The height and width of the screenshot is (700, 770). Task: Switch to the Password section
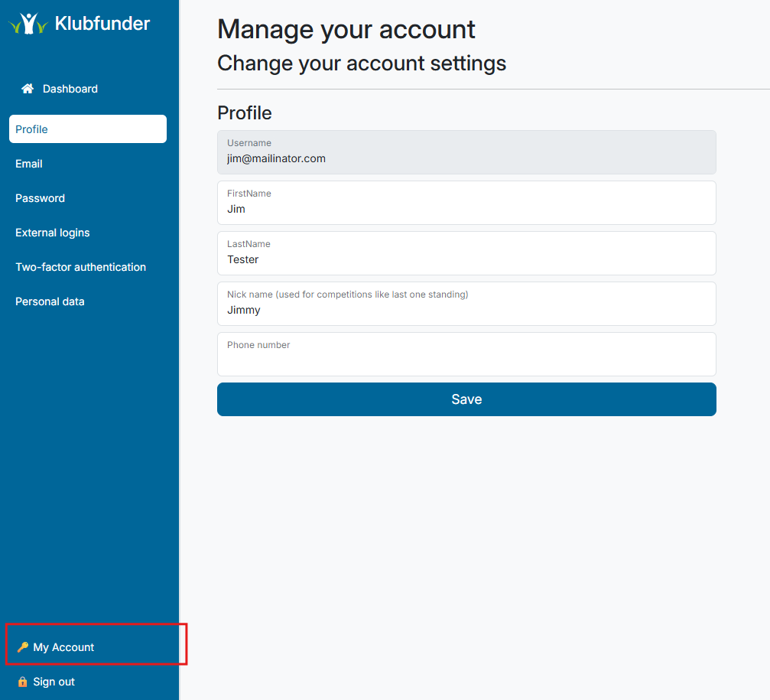[x=40, y=197]
